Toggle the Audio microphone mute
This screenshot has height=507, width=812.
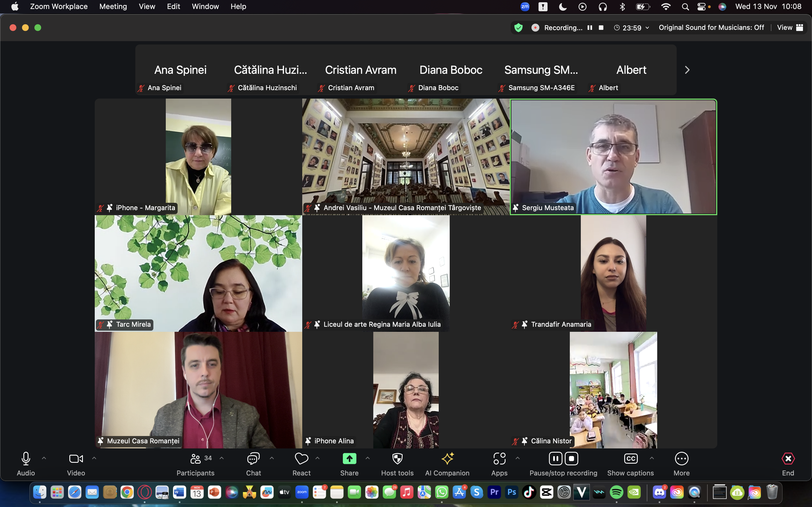[26, 459]
